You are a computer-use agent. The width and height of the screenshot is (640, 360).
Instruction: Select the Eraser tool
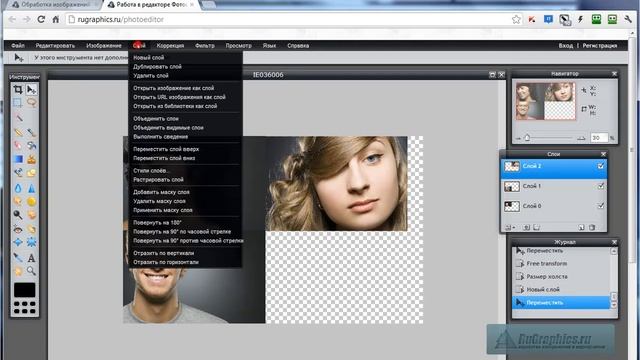coord(18,145)
